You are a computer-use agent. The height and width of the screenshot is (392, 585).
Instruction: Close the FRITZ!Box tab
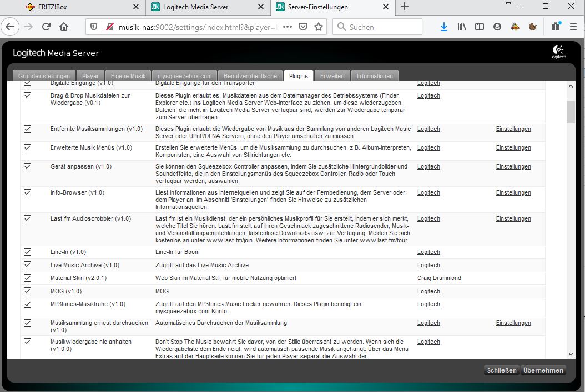click(x=136, y=7)
